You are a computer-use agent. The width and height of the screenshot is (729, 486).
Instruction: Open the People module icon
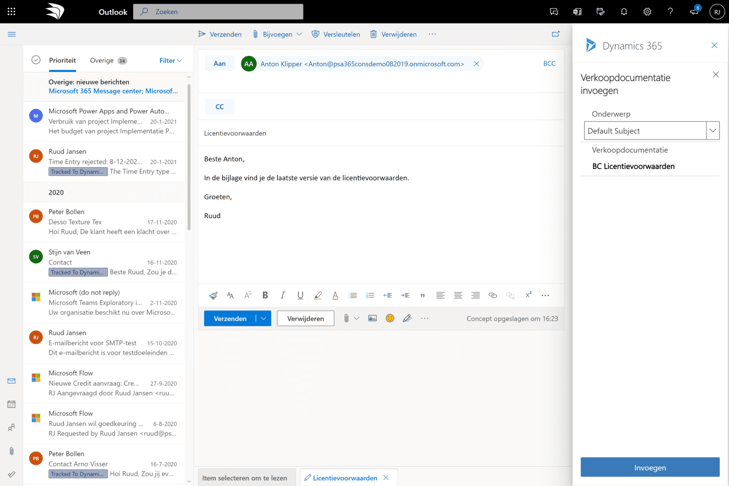coord(12,427)
